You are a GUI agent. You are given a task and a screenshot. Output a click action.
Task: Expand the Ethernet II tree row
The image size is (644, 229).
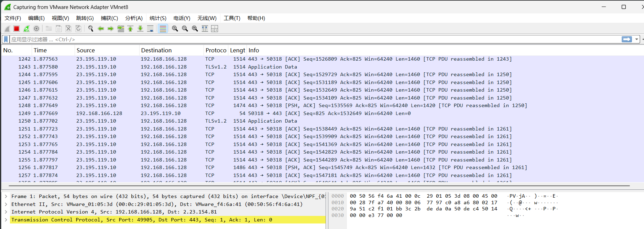6,204
